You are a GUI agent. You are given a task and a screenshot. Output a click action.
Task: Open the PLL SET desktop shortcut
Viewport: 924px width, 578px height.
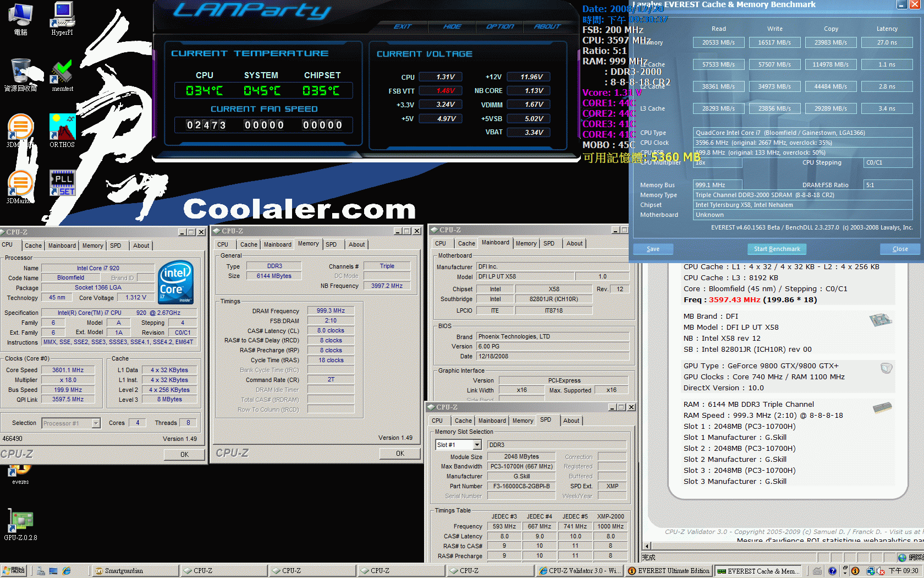(62, 183)
